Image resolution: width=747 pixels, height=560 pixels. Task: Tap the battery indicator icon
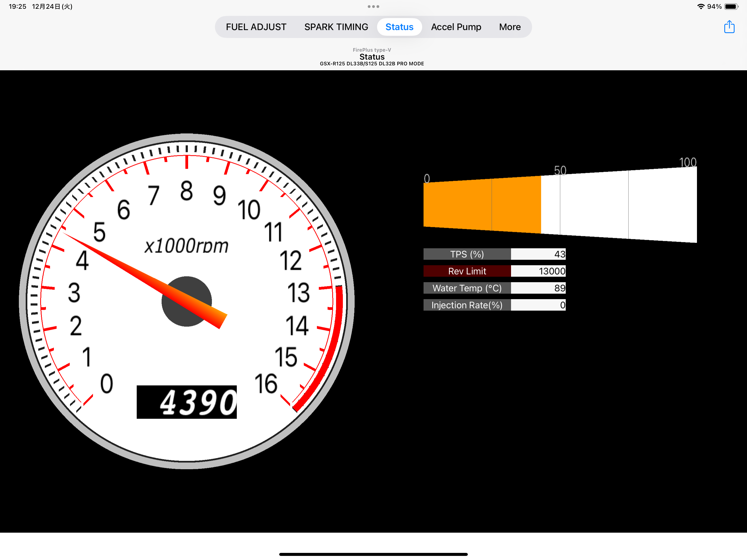tap(731, 6)
